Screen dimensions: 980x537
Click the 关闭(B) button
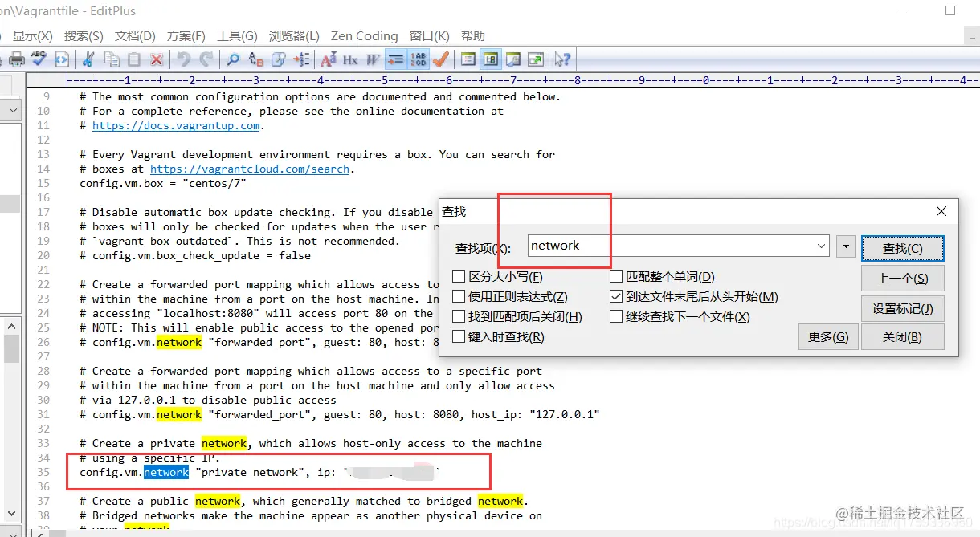point(902,337)
